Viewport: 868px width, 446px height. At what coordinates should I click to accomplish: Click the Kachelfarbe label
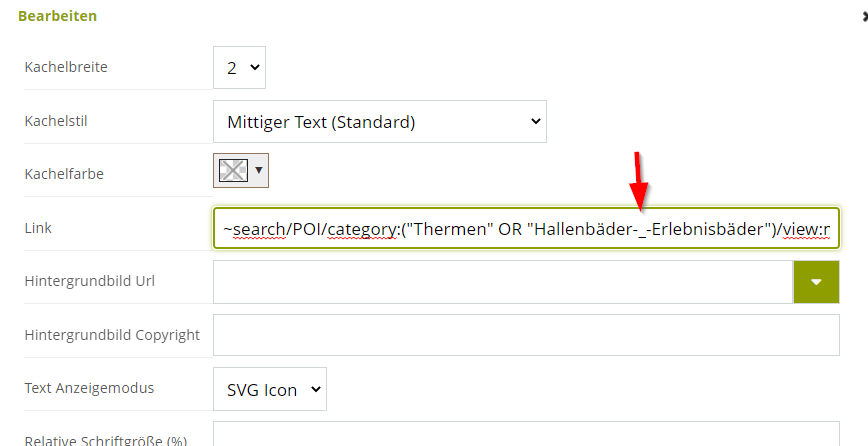(x=64, y=174)
